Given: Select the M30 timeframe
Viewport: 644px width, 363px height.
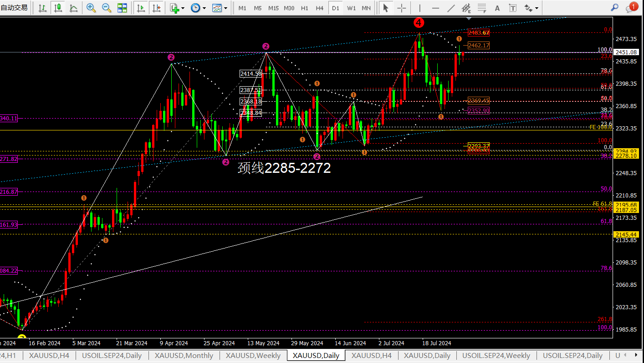Looking at the screenshot, I should tap(289, 8).
